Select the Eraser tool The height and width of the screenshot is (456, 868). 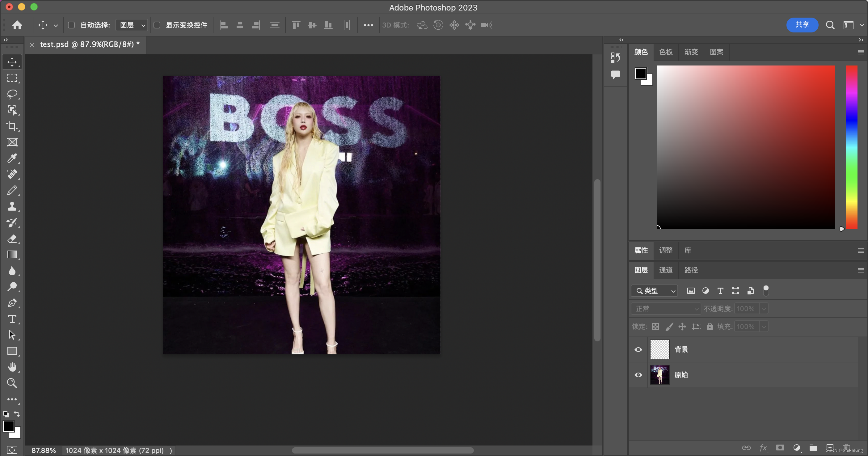[12, 239]
